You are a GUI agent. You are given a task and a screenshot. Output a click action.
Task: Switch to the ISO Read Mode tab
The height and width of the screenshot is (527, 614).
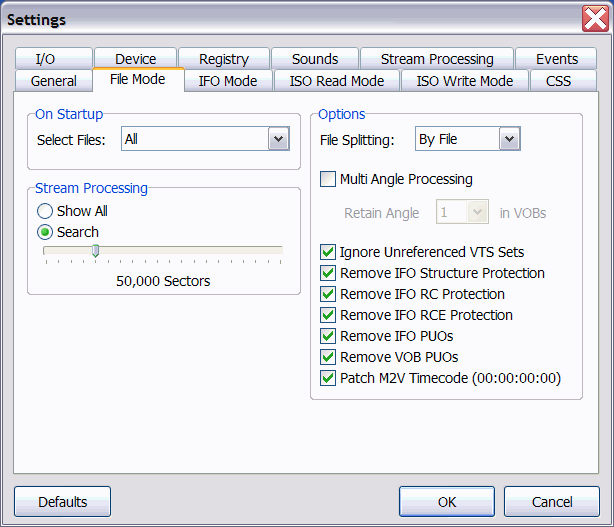pos(337,81)
